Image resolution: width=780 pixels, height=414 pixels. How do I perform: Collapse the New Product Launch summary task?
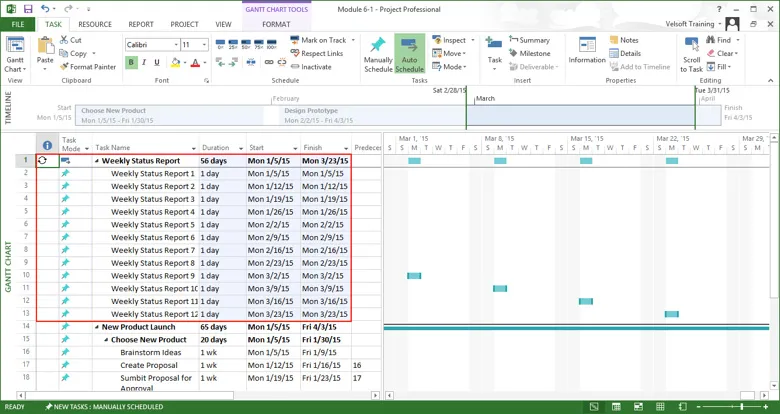pos(97,327)
